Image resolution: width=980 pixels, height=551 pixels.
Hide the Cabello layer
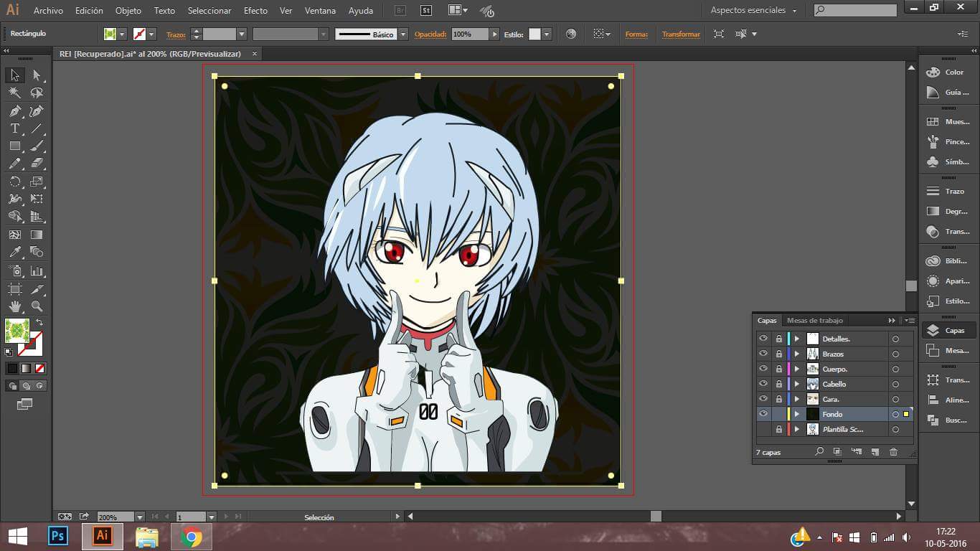tap(763, 384)
